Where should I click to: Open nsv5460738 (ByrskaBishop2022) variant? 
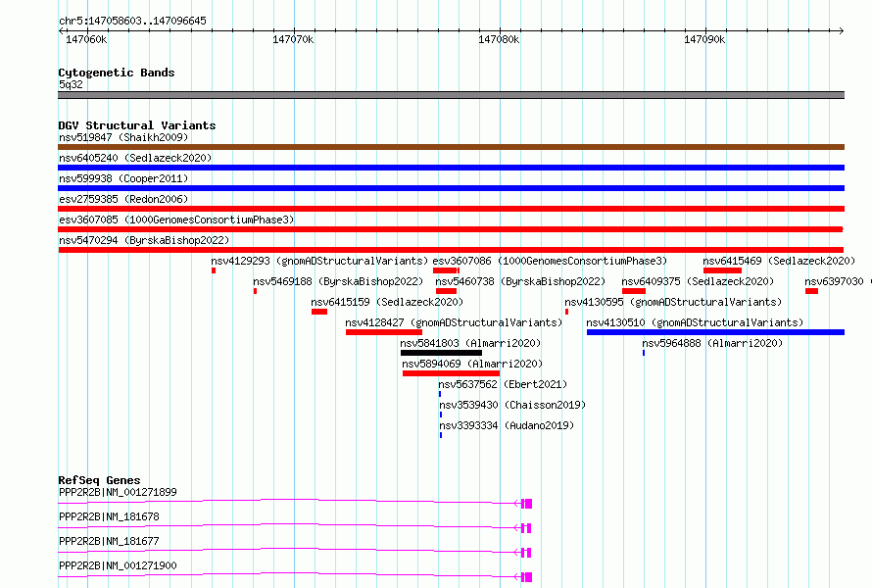click(520, 281)
